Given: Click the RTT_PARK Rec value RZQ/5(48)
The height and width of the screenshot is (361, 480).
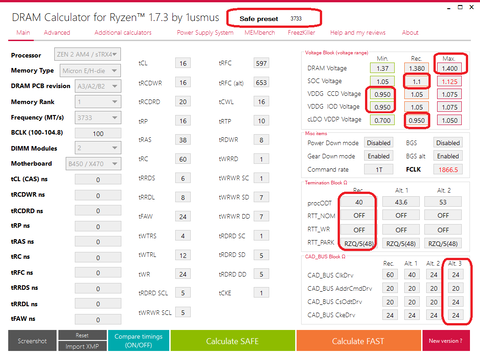Looking at the screenshot, I should tap(359, 244).
